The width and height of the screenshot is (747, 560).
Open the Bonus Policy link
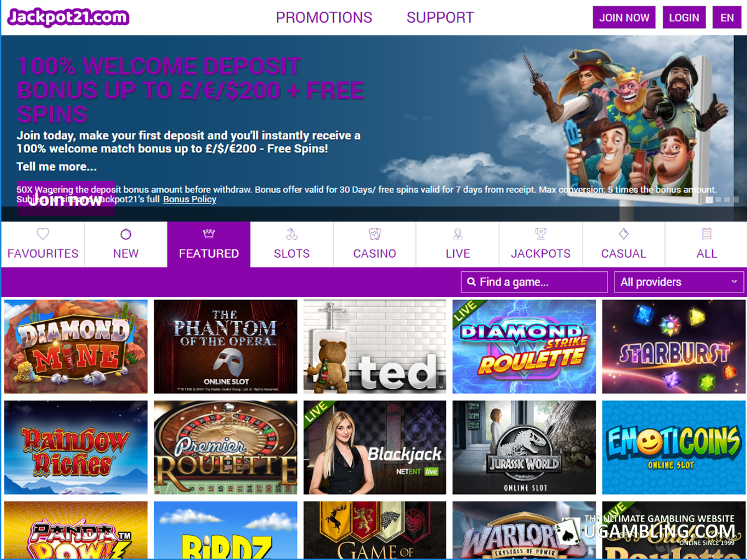(190, 199)
